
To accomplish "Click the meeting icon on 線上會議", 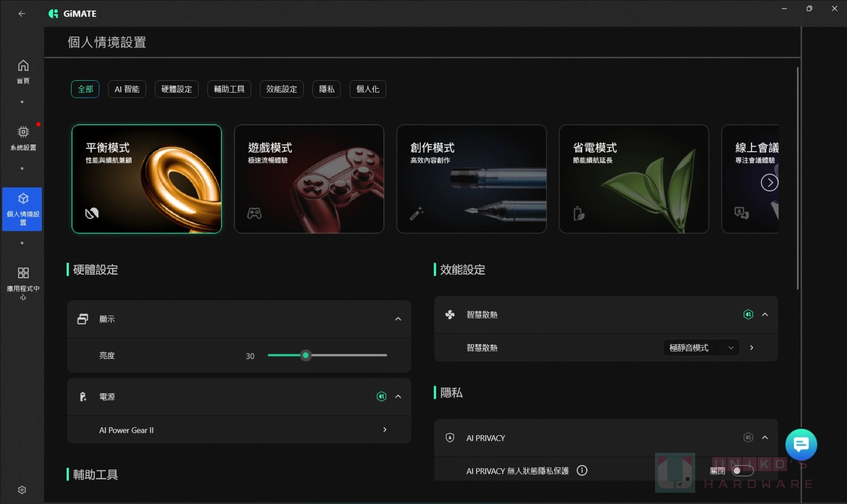I will click(741, 213).
